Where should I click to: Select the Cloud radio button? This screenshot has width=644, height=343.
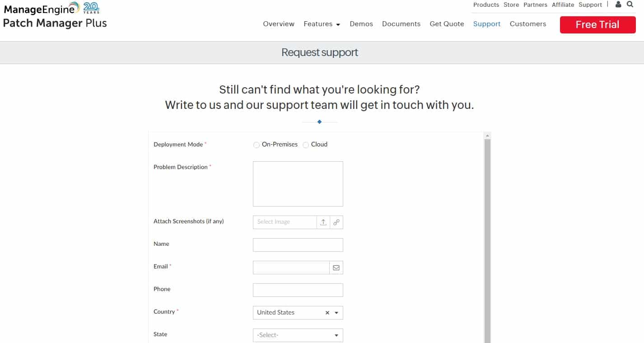(306, 145)
